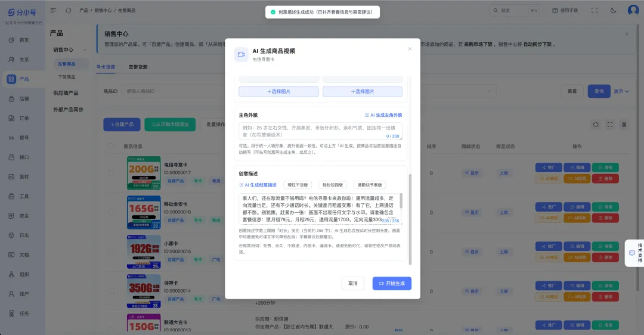Open 素材 in the left sidebar

tap(19, 177)
